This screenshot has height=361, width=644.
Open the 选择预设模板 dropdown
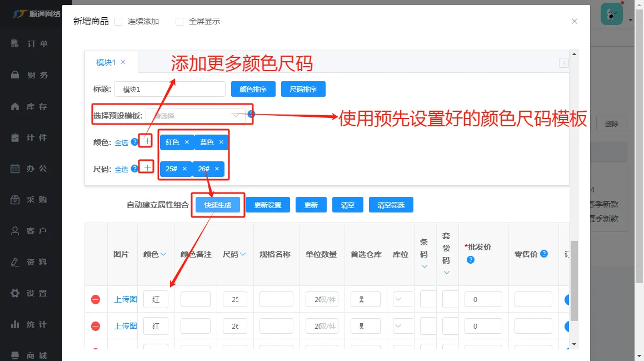pyautogui.click(x=196, y=116)
